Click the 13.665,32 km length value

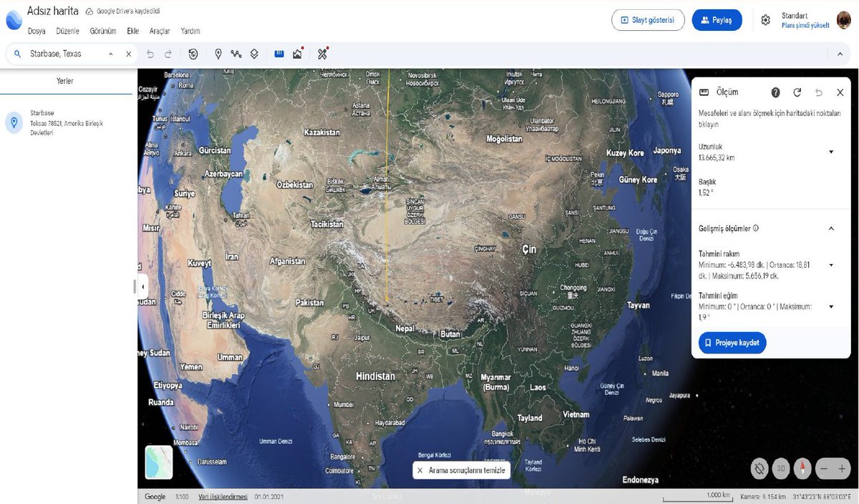(x=717, y=157)
